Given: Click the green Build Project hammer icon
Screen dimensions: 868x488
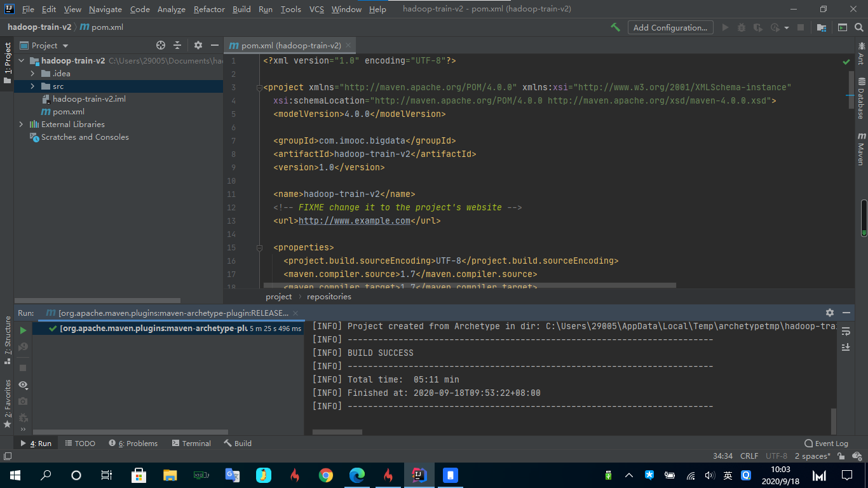Looking at the screenshot, I should click(x=615, y=27).
